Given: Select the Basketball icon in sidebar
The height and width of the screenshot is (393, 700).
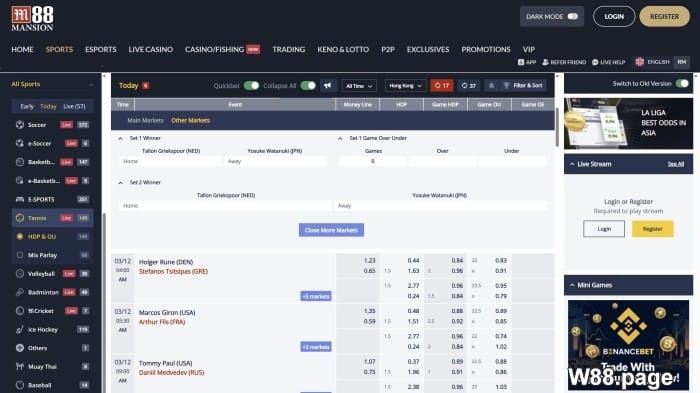Looking at the screenshot, I should (20, 162).
